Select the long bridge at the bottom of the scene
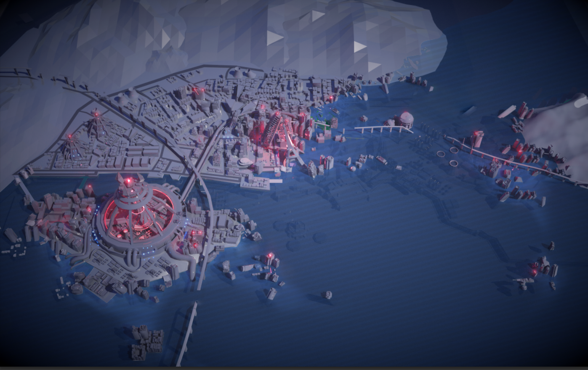588x370 pixels. point(187,334)
